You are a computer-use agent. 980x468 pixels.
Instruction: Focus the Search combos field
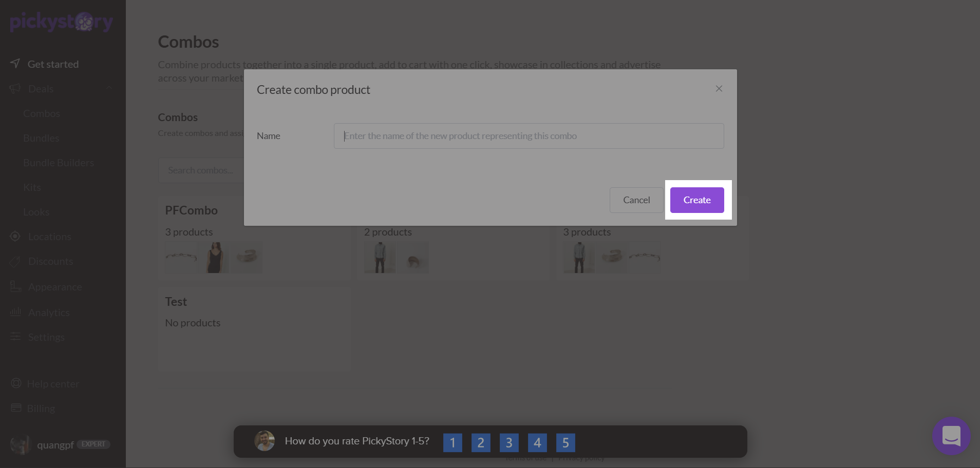click(x=201, y=170)
